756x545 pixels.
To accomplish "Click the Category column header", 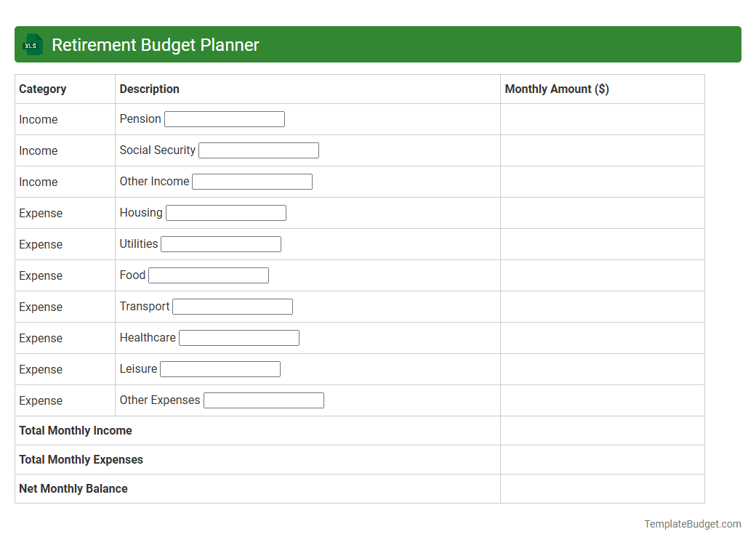I will pyautogui.click(x=43, y=89).
